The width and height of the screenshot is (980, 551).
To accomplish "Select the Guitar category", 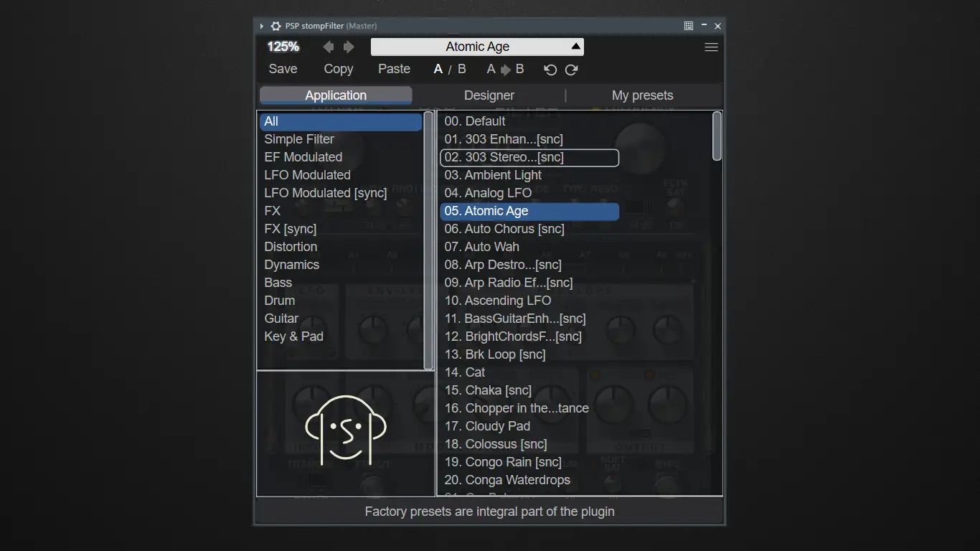I will pyautogui.click(x=341, y=319).
